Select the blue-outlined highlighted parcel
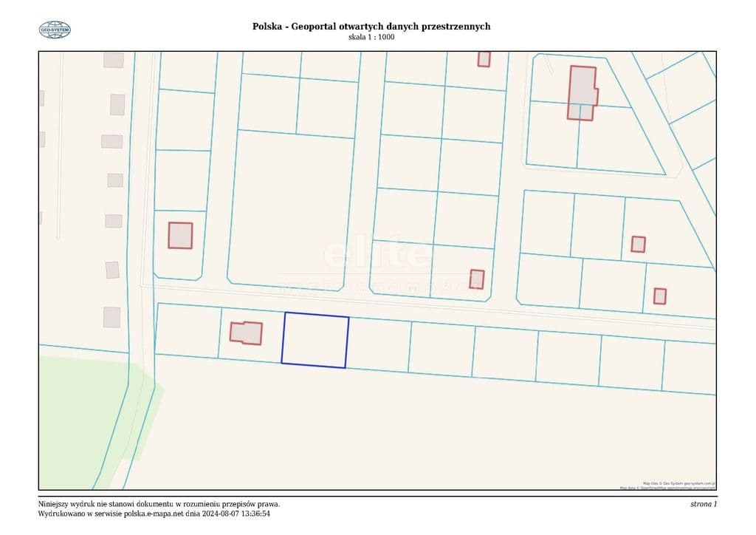Viewport: 756px width, 535px height. click(x=315, y=340)
